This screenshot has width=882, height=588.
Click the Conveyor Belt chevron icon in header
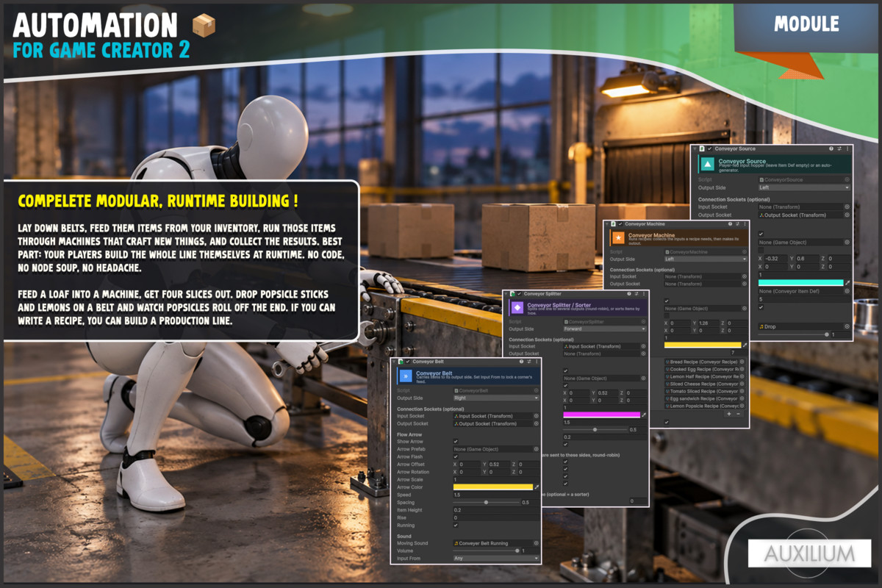point(406,376)
